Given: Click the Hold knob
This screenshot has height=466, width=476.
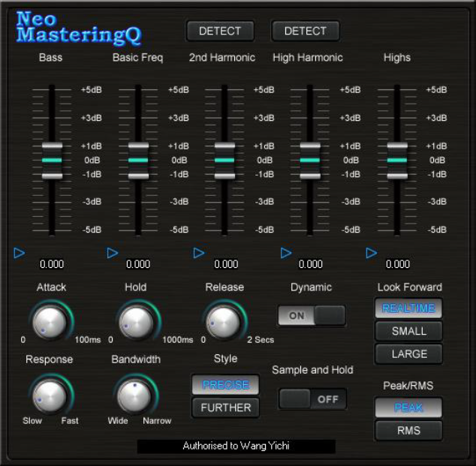Looking at the screenshot, I should [x=136, y=322].
